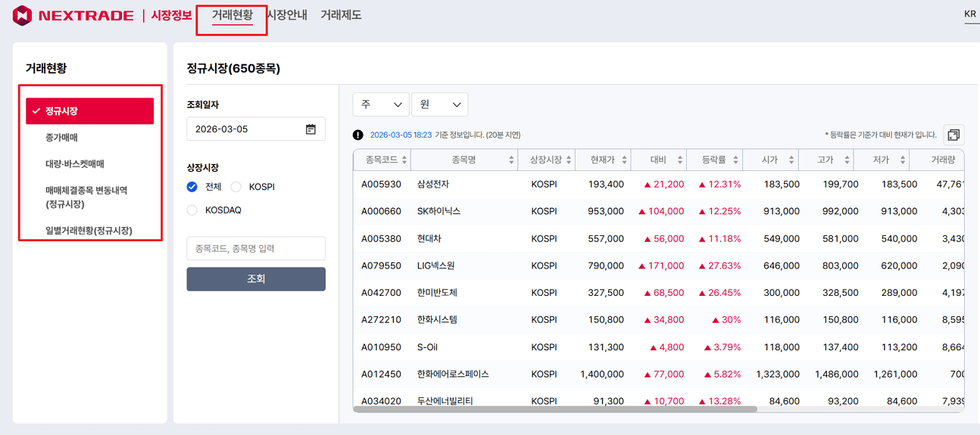Click the 삼성전자 stock name
The height and width of the screenshot is (435, 980).
pyautogui.click(x=432, y=185)
